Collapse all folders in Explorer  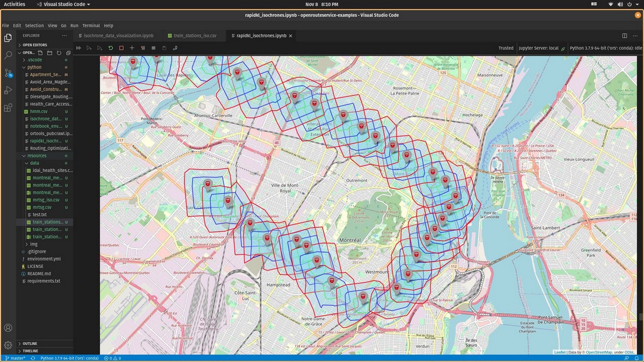(68, 53)
